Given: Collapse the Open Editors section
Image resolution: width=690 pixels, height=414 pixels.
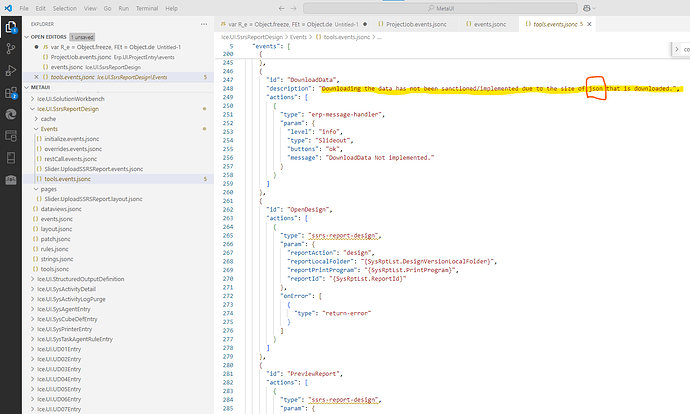Looking at the screenshot, I should 27,37.
